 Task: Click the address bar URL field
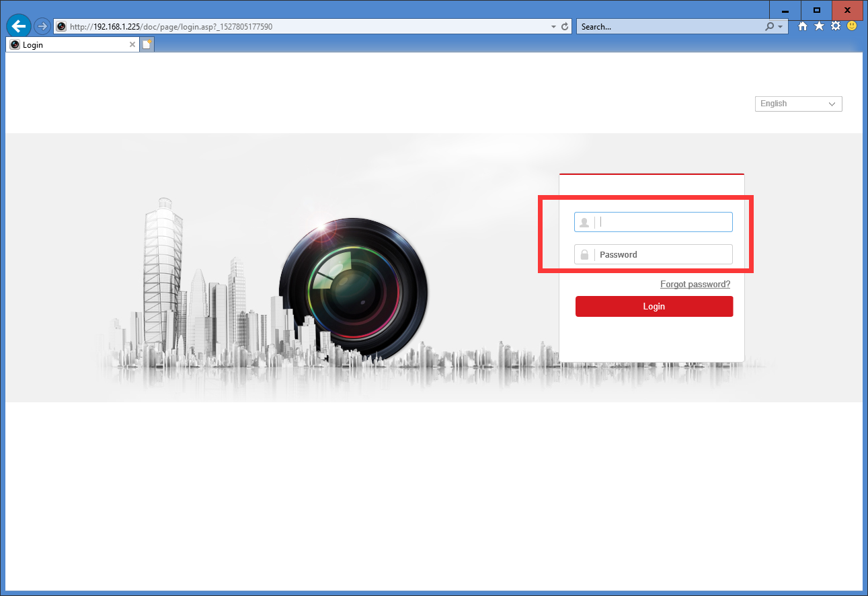303,27
